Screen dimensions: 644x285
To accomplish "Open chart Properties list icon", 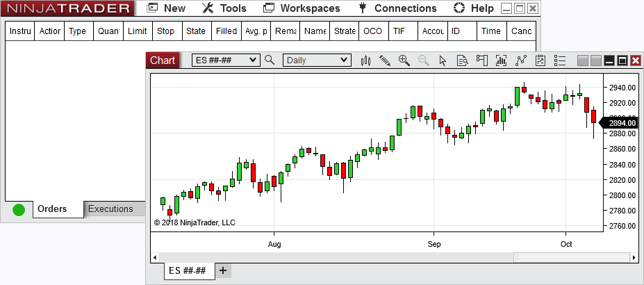I will 559,60.
